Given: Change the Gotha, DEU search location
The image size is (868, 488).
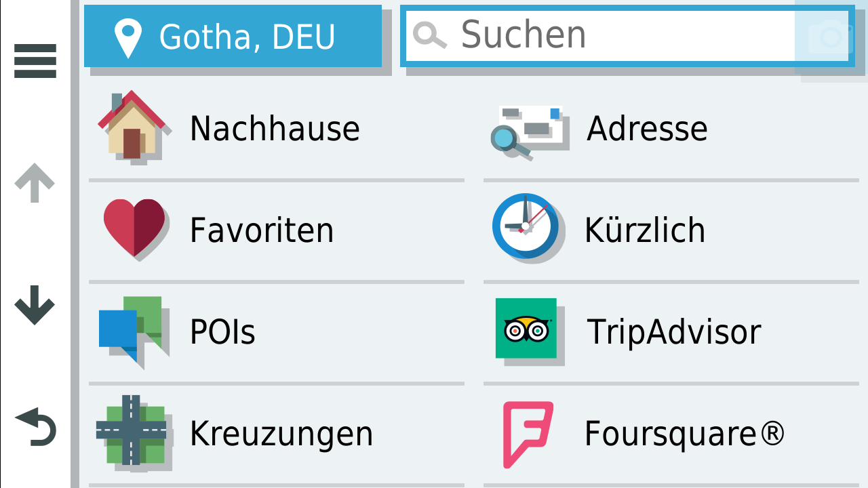Looking at the screenshot, I should tap(233, 37).
